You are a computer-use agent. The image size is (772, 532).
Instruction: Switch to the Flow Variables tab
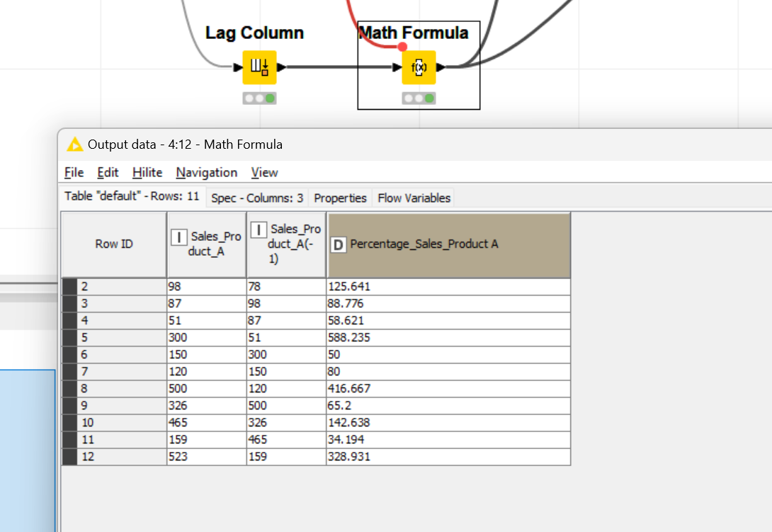(414, 198)
